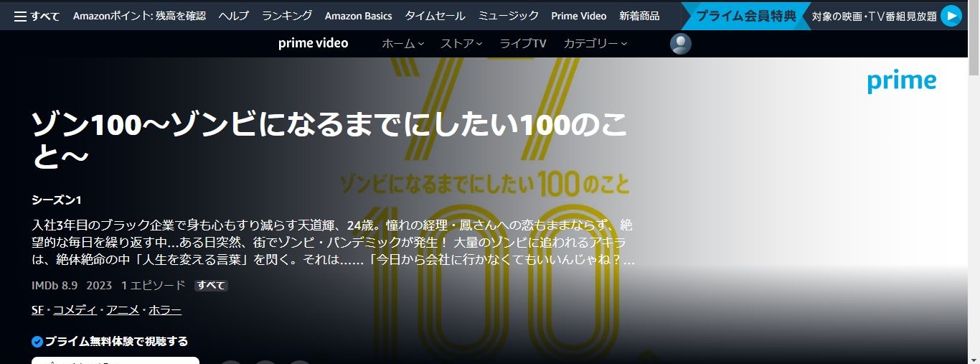
Task: Click the 2023 release year text
Action: coord(99,286)
